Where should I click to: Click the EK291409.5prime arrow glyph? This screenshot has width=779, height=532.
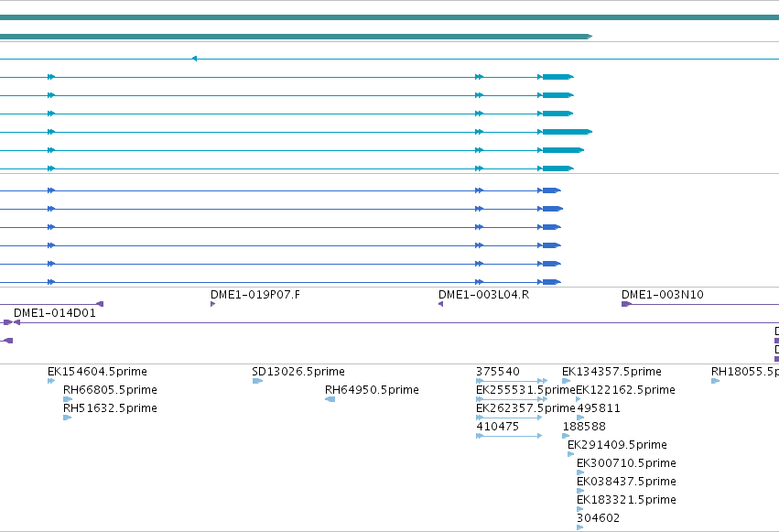point(571,454)
